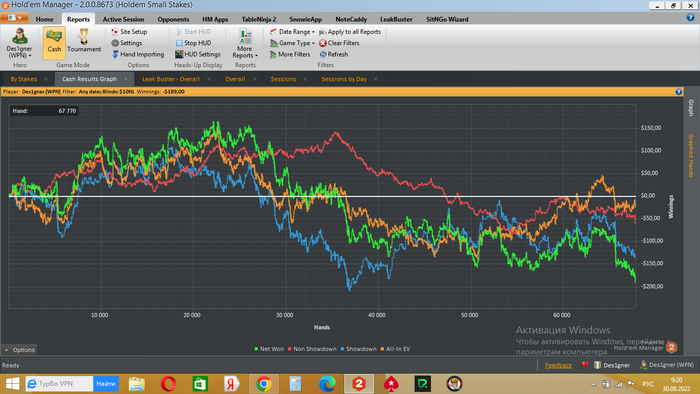Open the NoteCaddy tab
The height and width of the screenshot is (394, 700).
[x=351, y=19]
